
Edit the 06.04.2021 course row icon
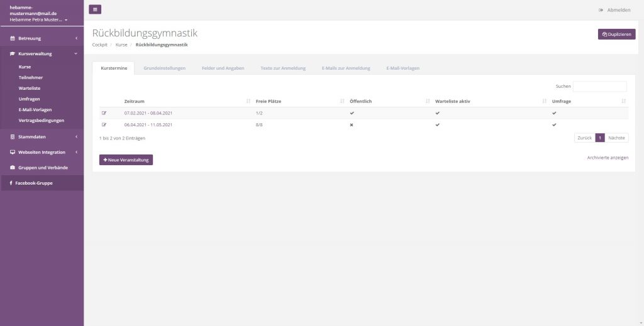click(x=104, y=125)
